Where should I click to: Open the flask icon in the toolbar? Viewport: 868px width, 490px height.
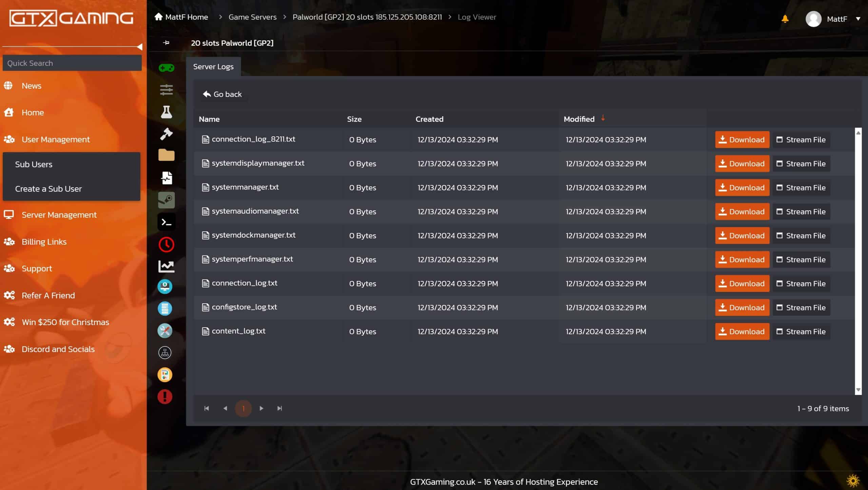point(166,112)
